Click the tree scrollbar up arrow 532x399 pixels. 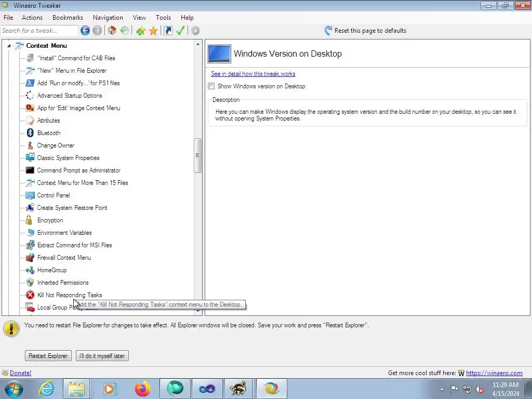(198, 44)
